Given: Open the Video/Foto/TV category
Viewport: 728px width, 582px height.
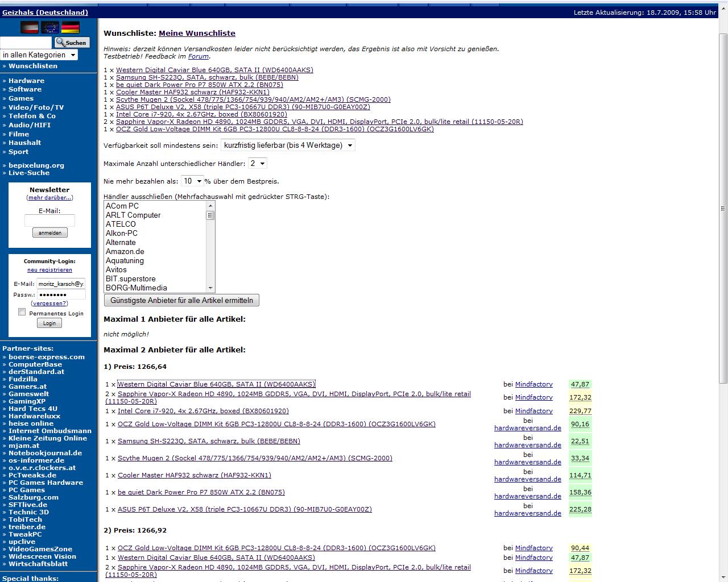Looking at the screenshot, I should point(36,107).
